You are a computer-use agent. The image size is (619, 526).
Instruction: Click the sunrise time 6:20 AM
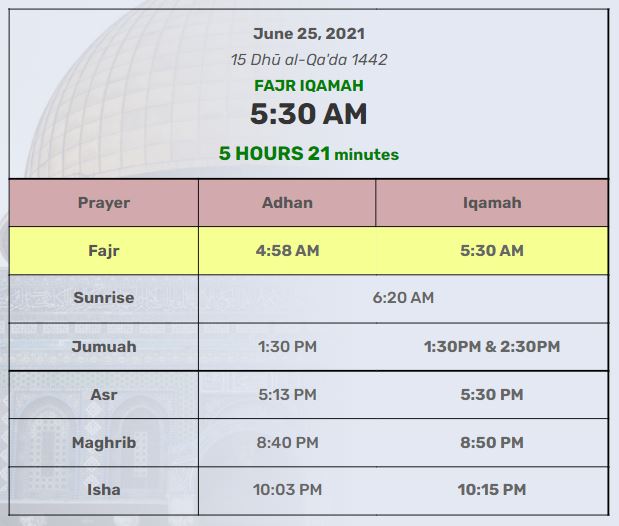[x=403, y=297]
